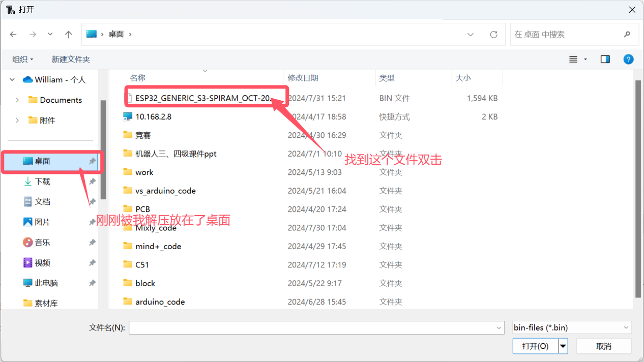Expand the Documents tree node
Image resolution: width=644 pixels, height=362 pixels.
[x=17, y=100]
